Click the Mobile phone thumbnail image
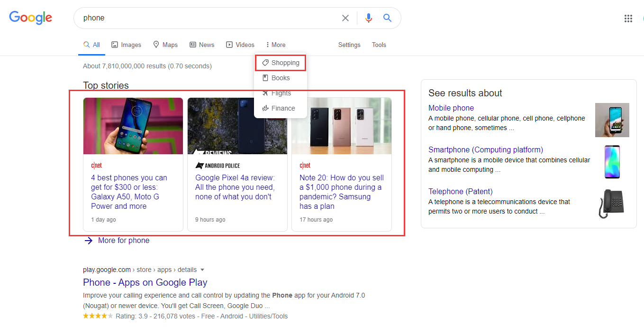The image size is (644, 327). [612, 120]
